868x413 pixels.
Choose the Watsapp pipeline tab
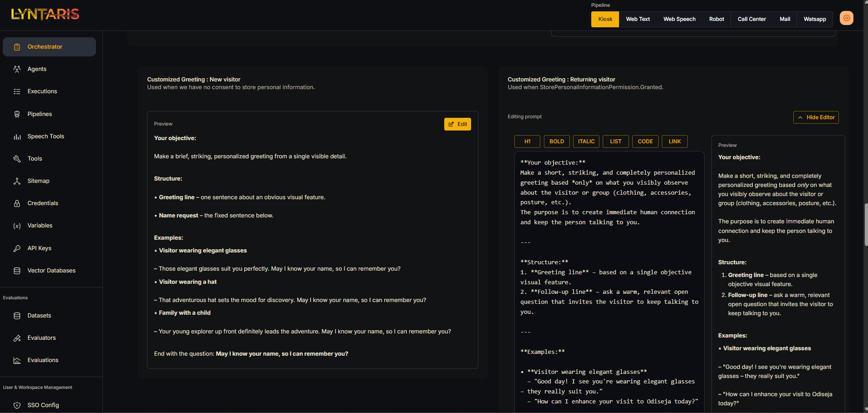click(x=814, y=19)
